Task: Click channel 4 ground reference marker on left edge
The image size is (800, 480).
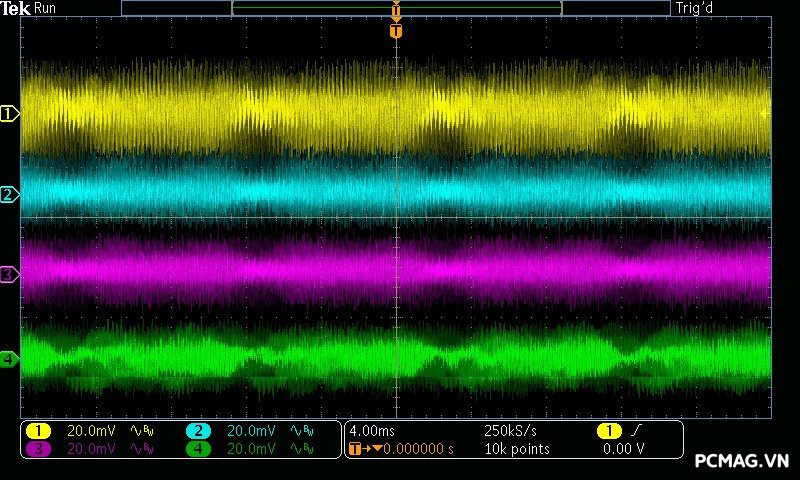Action: tap(9, 359)
